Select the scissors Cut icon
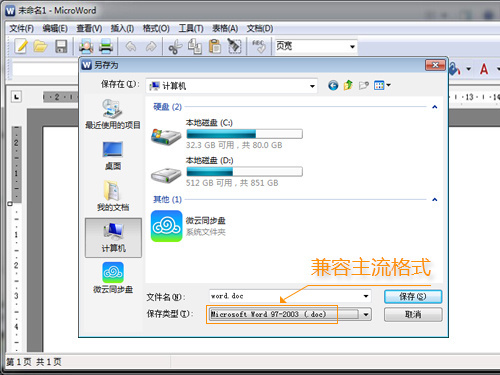This screenshot has width=500, height=375. point(175,46)
